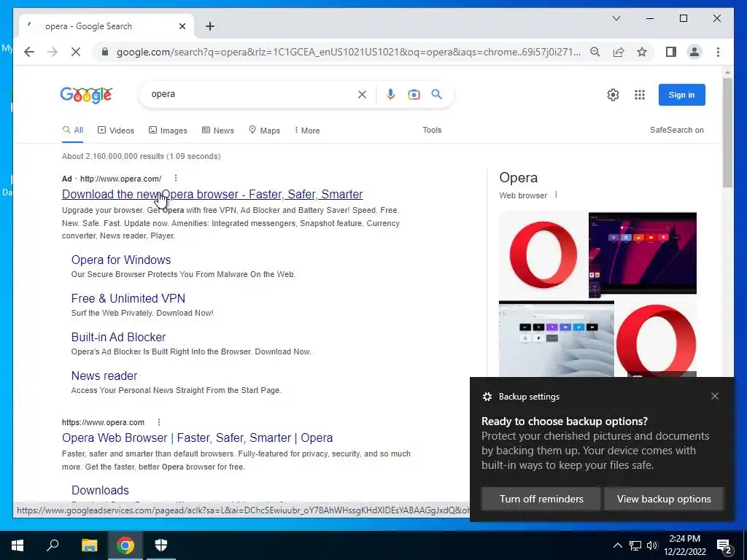This screenshot has height=560, width=747.
Task: Click Turn off reminders button
Action: pyautogui.click(x=541, y=499)
